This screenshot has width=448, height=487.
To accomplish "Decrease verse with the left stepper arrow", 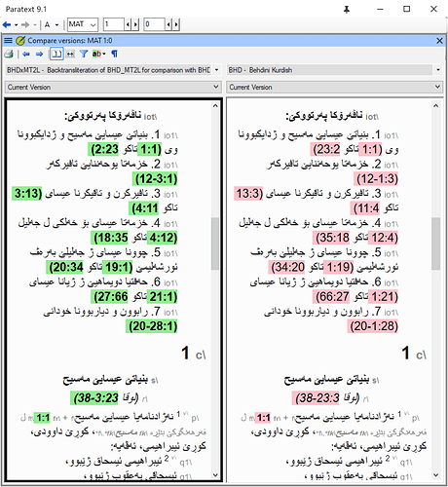I will click(x=168, y=24).
